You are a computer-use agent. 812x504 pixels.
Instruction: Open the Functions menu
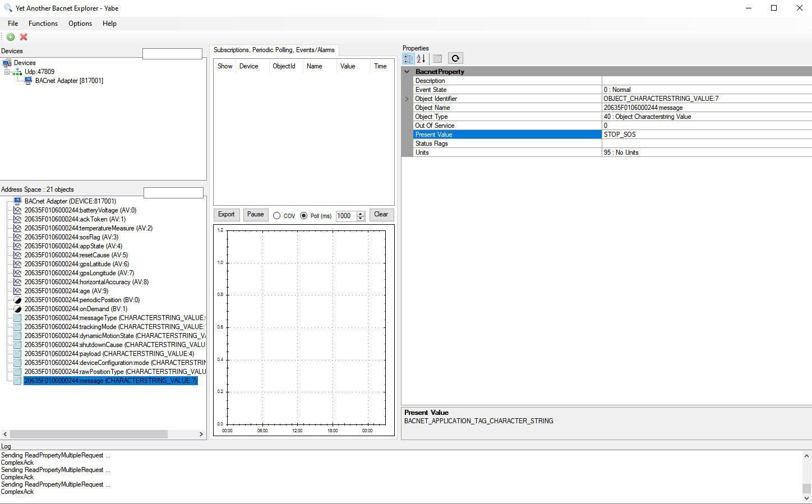(x=43, y=24)
